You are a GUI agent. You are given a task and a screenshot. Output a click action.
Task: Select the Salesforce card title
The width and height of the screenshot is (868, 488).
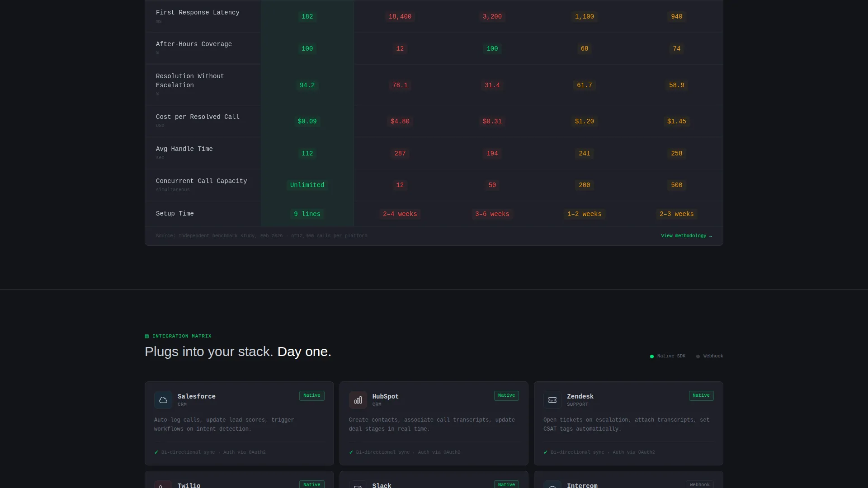(x=196, y=397)
